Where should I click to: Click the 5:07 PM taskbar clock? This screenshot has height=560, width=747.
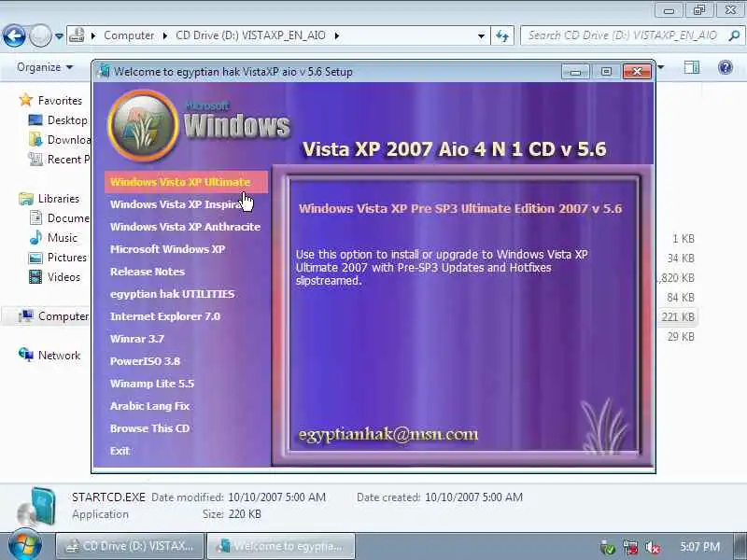click(x=699, y=547)
